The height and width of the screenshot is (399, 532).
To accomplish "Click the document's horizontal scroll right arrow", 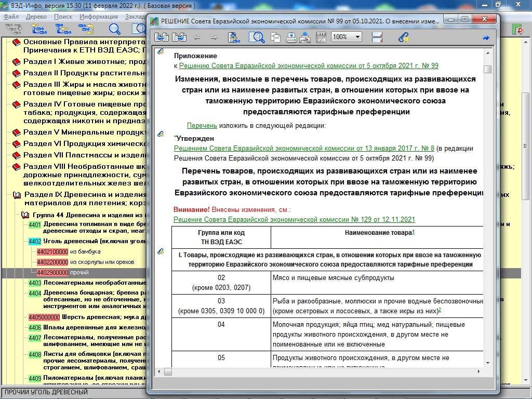I will 478,372.
